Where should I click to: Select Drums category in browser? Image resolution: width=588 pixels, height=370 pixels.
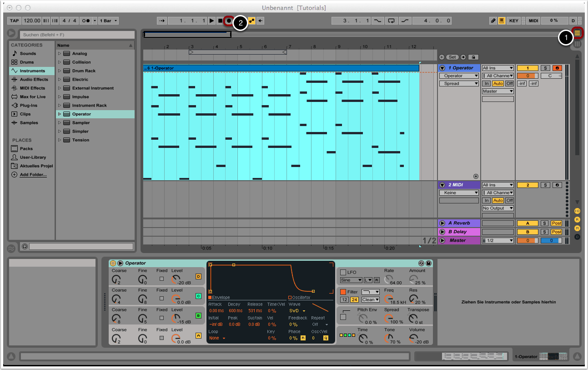[x=27, y=62]
